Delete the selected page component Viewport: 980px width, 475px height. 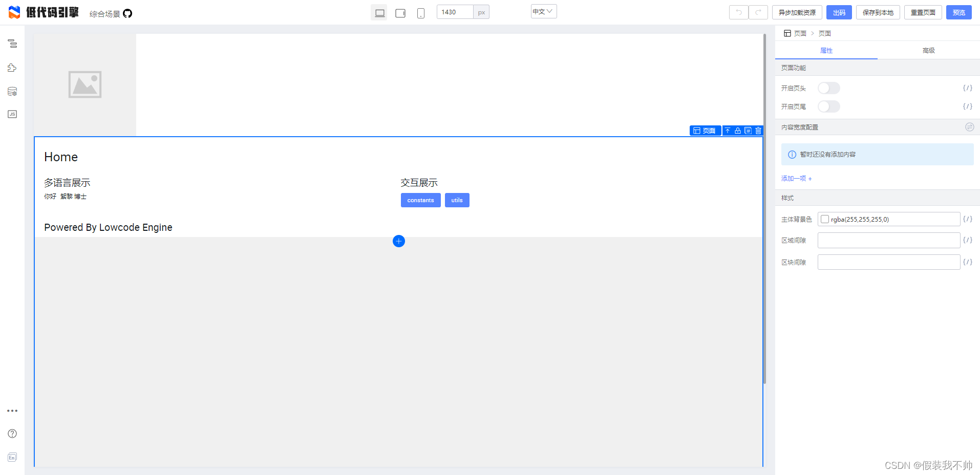[758, 131]
